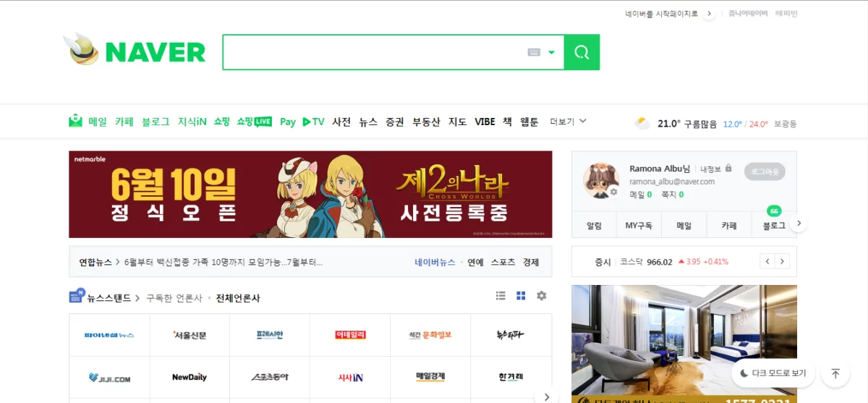
Task: Open the 쪽지 0 count in profile box
Action: (672, 195)
